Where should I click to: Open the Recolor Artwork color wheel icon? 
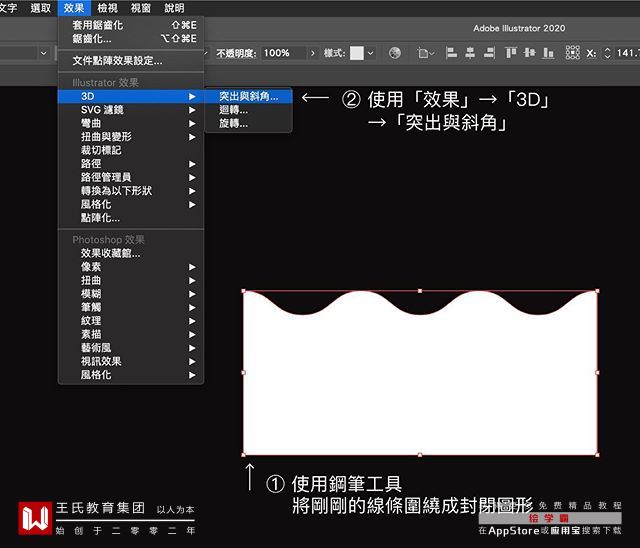395,53
